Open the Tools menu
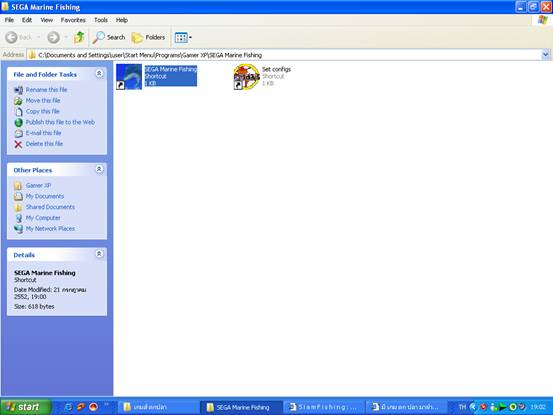Image resolution: width=553 pixels, height=415 pixels. [101, 20]
